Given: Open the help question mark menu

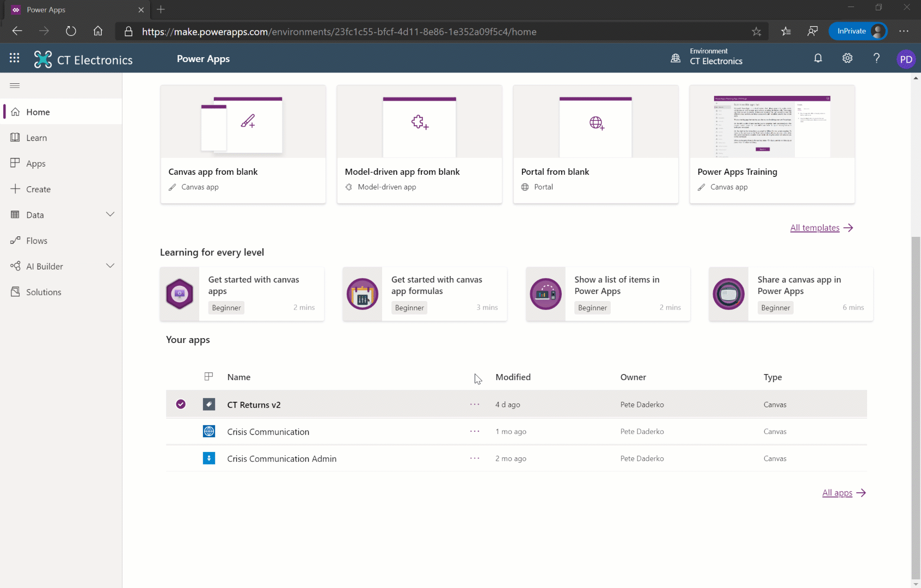Looking at the screenshot, I should pyautogui.click(x=876, y=58).
